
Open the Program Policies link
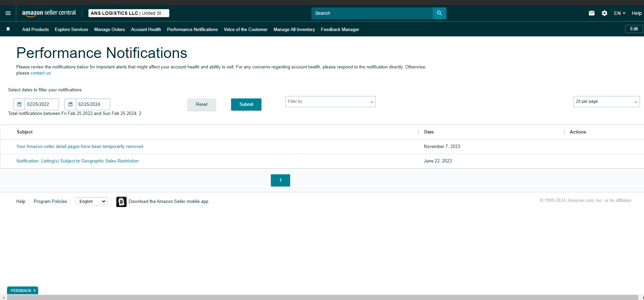point(50,202)
